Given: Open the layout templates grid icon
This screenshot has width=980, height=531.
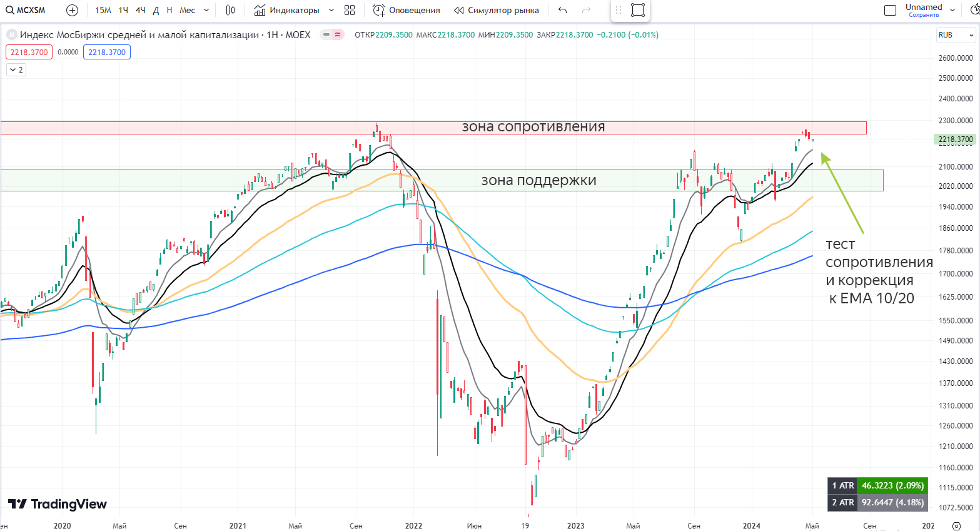Looking at the screenshot, I should (350, 10).
